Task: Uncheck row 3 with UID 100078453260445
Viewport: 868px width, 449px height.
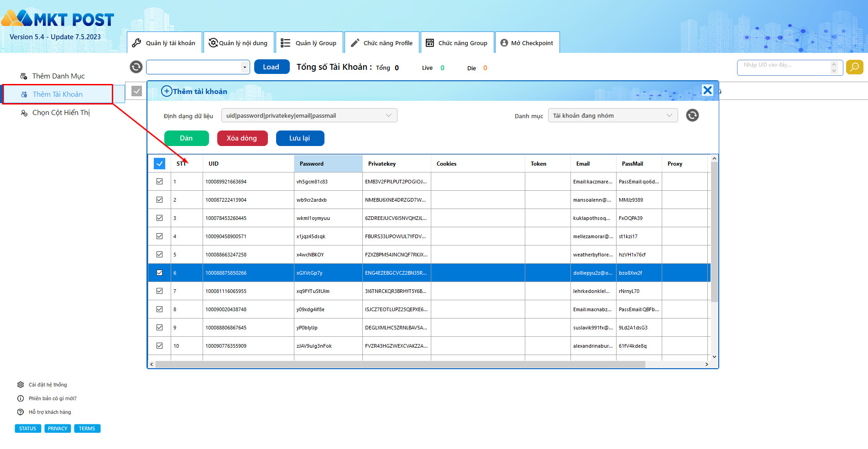Action: [159, 218]
